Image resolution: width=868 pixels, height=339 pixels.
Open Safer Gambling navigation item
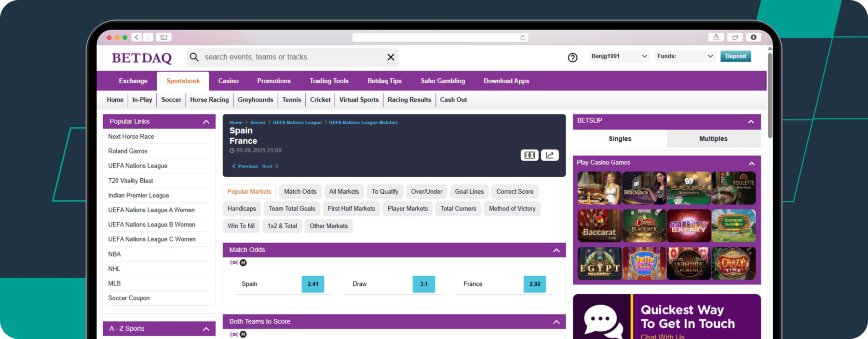pyautogui.click(x=443, y=81)
